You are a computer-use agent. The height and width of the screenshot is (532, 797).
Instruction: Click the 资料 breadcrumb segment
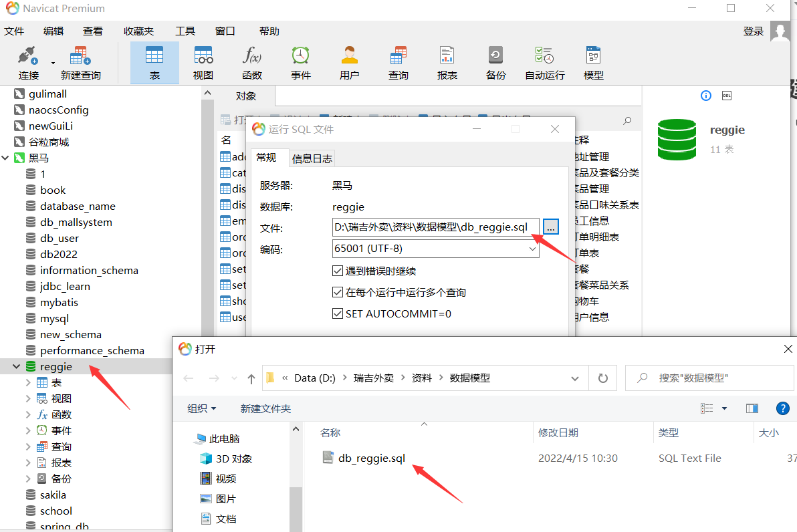[x=421, y=378]
